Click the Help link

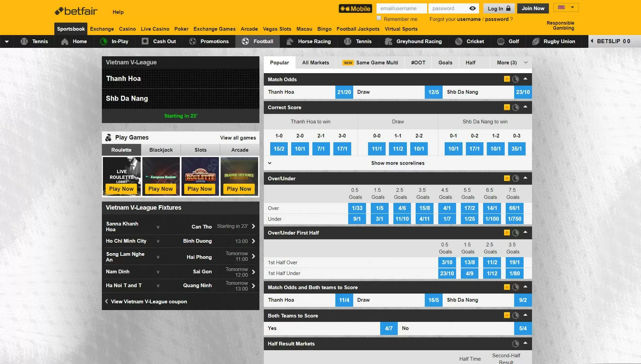coord(118,12)
